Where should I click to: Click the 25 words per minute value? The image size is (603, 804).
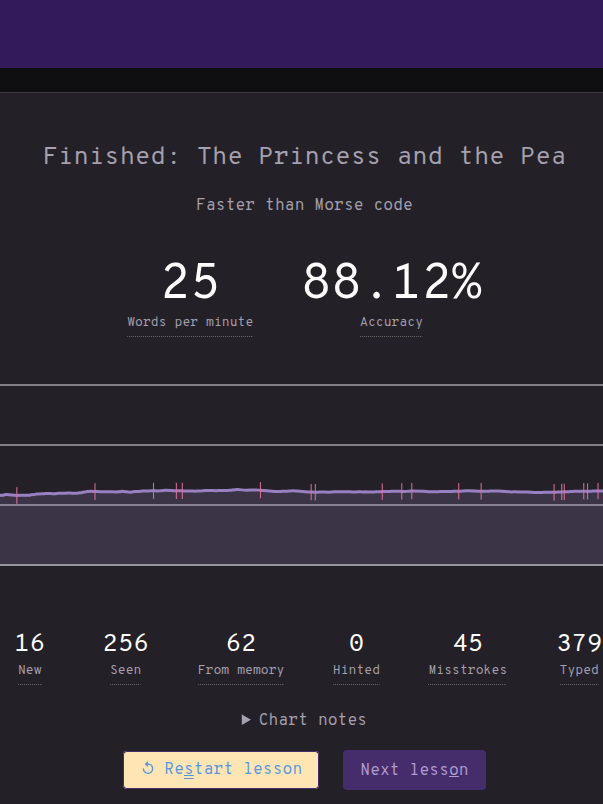click(190, 282)
